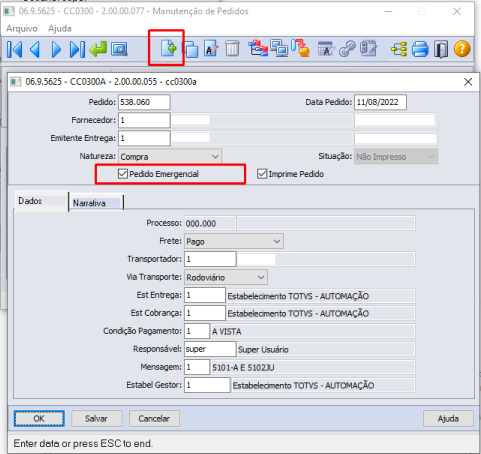Click the red arrow with orange stack icon
This screenshot has width=481, height=454.
tap(300, 48)
